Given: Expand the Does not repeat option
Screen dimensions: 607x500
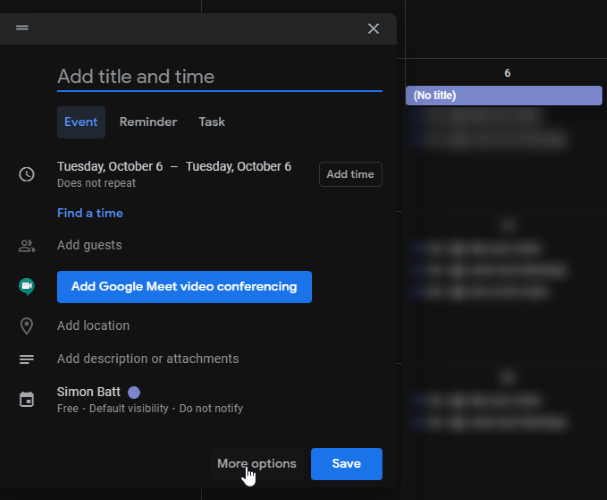Looking at the screenshot, I should 97,184.
